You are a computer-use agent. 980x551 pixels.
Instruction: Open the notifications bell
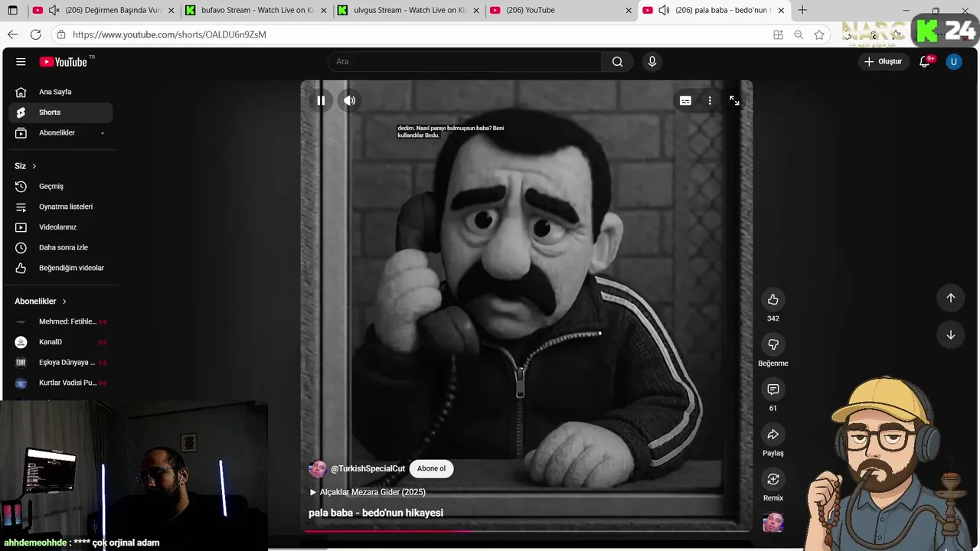[925, 62]
